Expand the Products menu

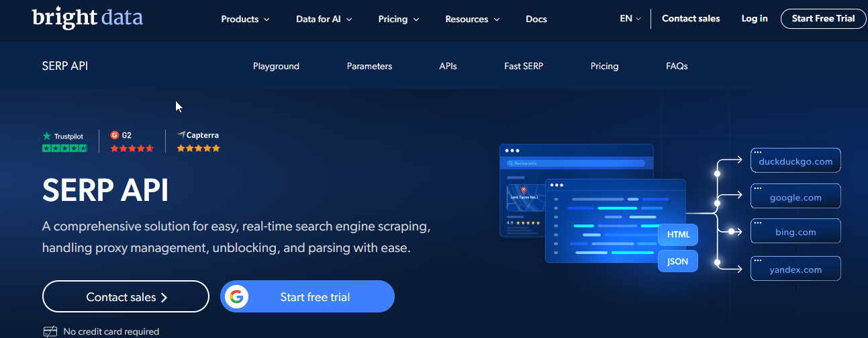tap(245, 19)
